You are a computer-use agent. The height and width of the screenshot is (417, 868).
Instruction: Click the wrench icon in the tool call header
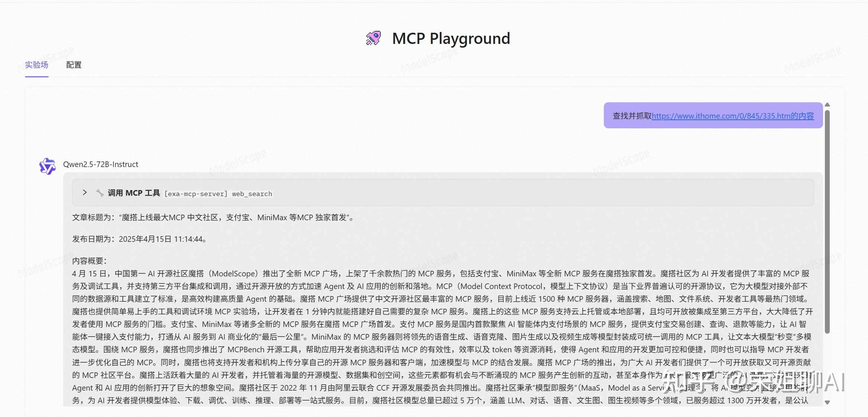pyautogui.click(x=100, y=193)
